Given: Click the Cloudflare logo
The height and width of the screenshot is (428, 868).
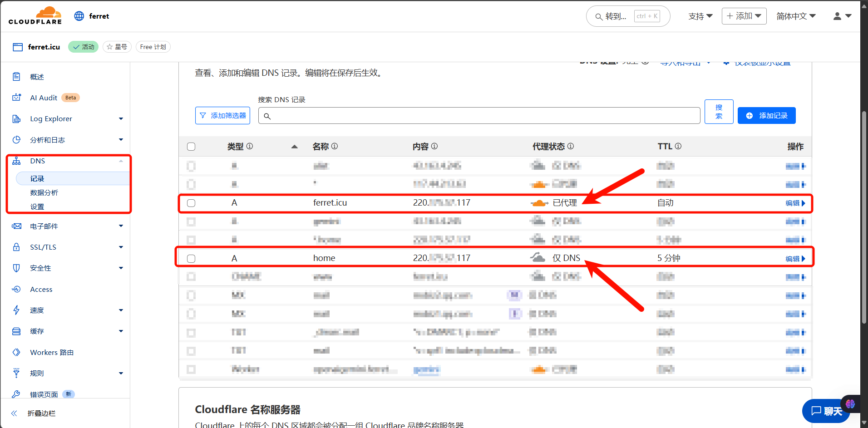Looking at the screenshot, I should (35, 16).
